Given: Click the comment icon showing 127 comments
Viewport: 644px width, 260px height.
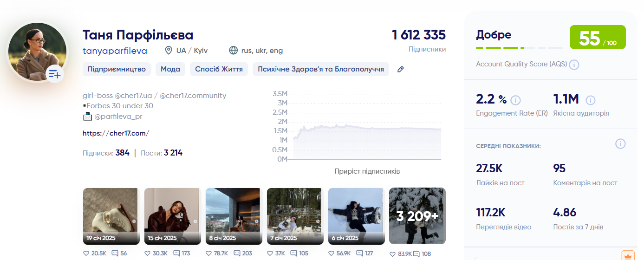Looking at the screenshot, I should coord(359,253).
